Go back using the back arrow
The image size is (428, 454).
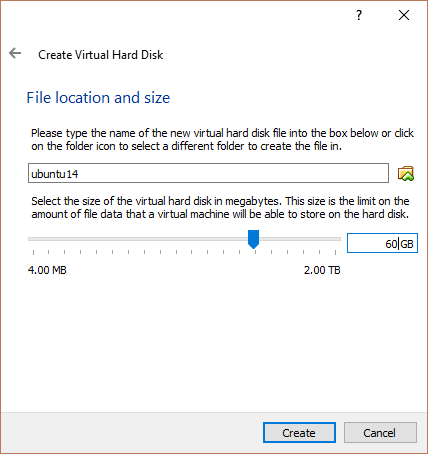[15, 53]
